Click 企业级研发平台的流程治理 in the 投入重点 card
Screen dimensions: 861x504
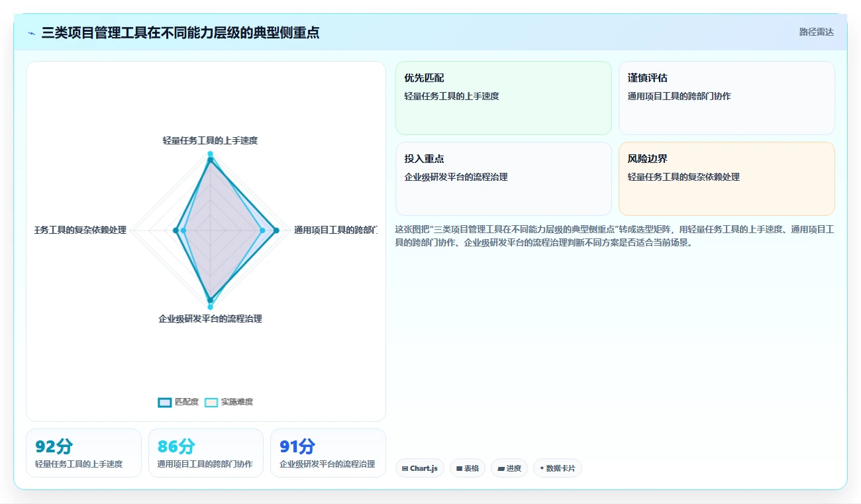tap(456, 177)
